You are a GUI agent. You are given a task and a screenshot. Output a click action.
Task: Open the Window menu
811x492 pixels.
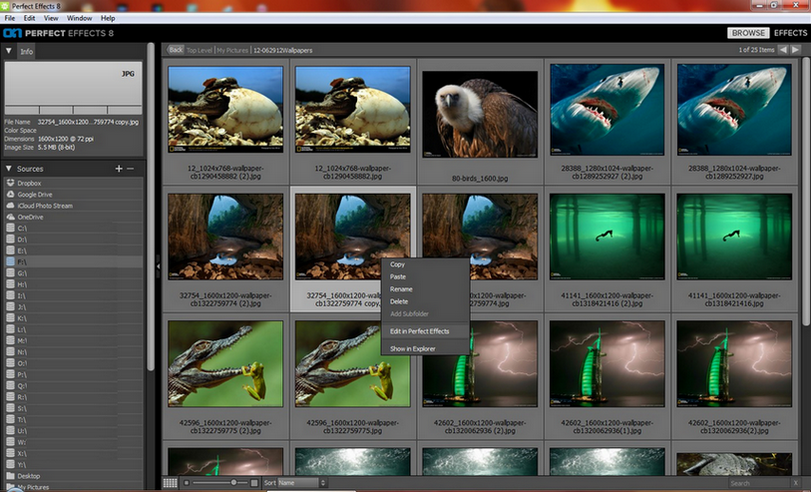pos(79,18)
